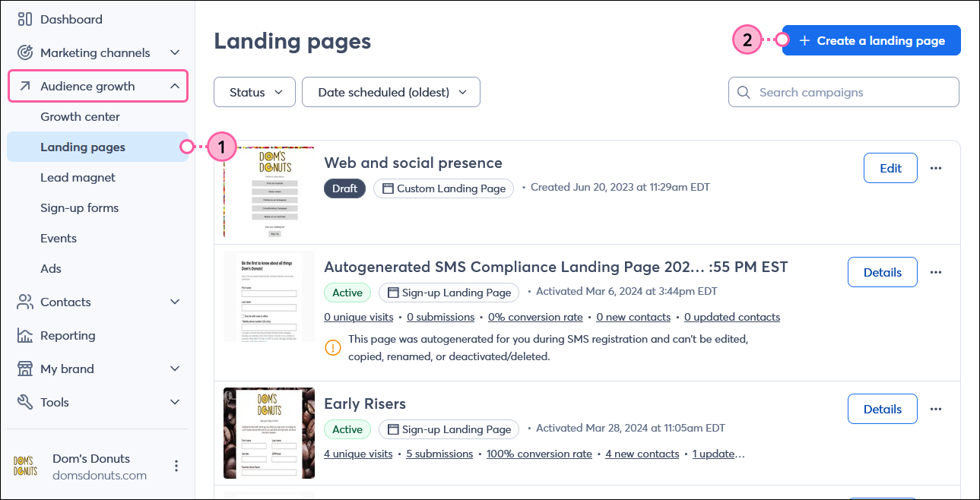Click 5 submissions link

[x=439, y=454]
